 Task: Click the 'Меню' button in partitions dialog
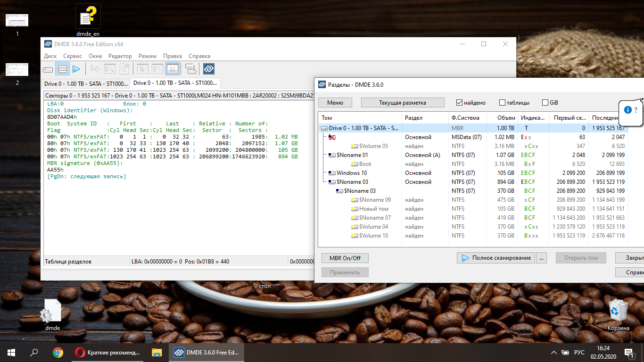(335, 103)
